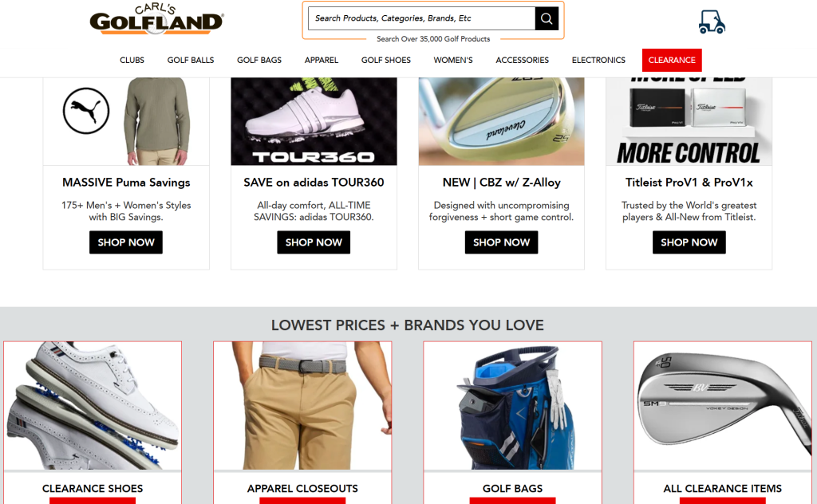Click the ALL CLEARANCE ITEMS label
The height and width of the screenshot is (504, 817).
tap(723, 488)
